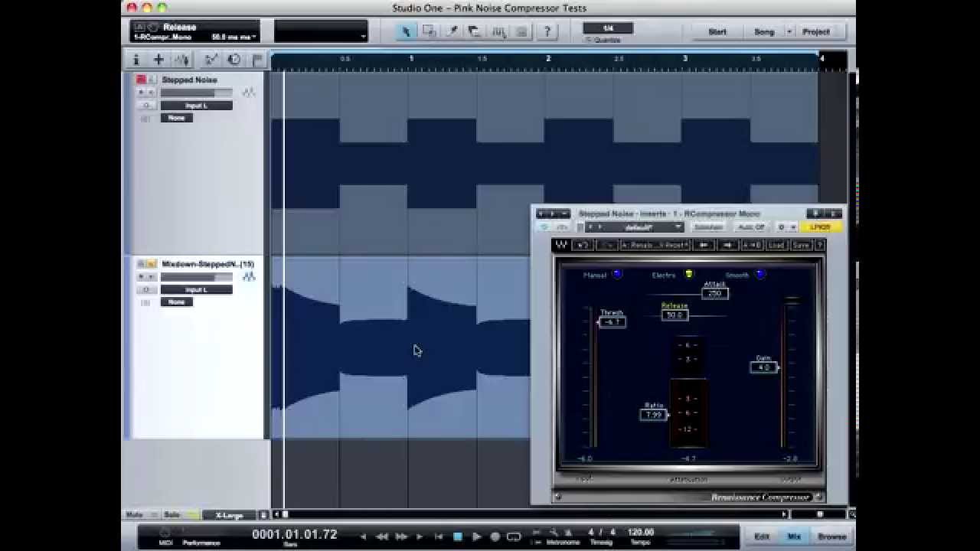980x551 pixels.
Task: Open the track inspector info icon
Action: (x=136, y=60)
